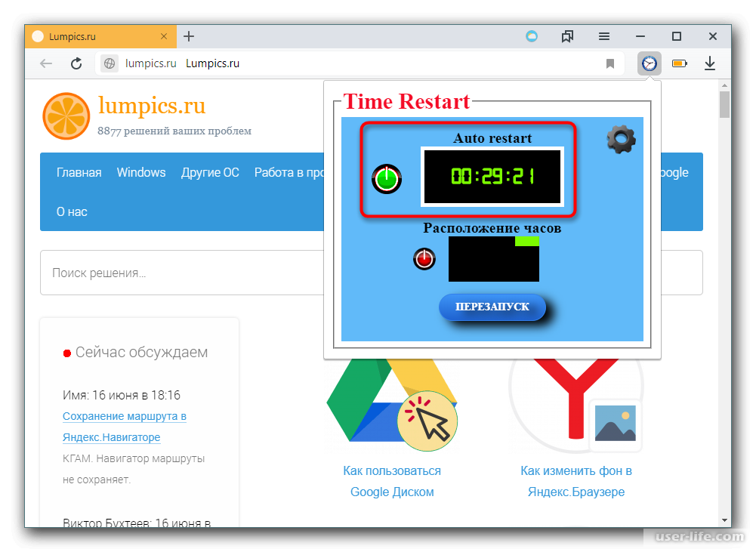The height and width of the screenshot is (552, 756).
Task: Click the Сейчас обсуждаем heading
Action: [x=141, y=353]
